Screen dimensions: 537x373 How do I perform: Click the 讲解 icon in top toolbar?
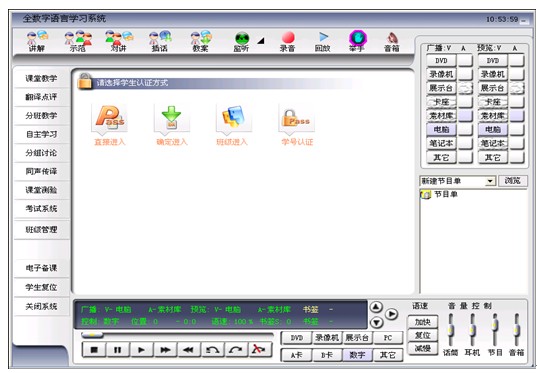(37, 38)
